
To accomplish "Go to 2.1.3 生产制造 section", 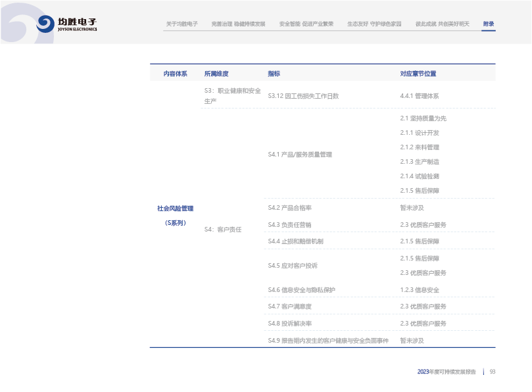I will (420, 162).
